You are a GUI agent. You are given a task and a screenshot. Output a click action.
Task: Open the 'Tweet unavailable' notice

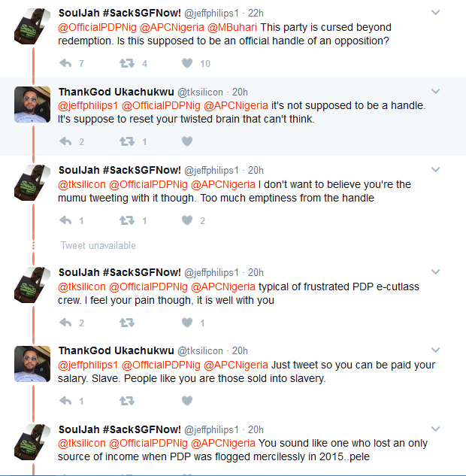coord(98,245)
